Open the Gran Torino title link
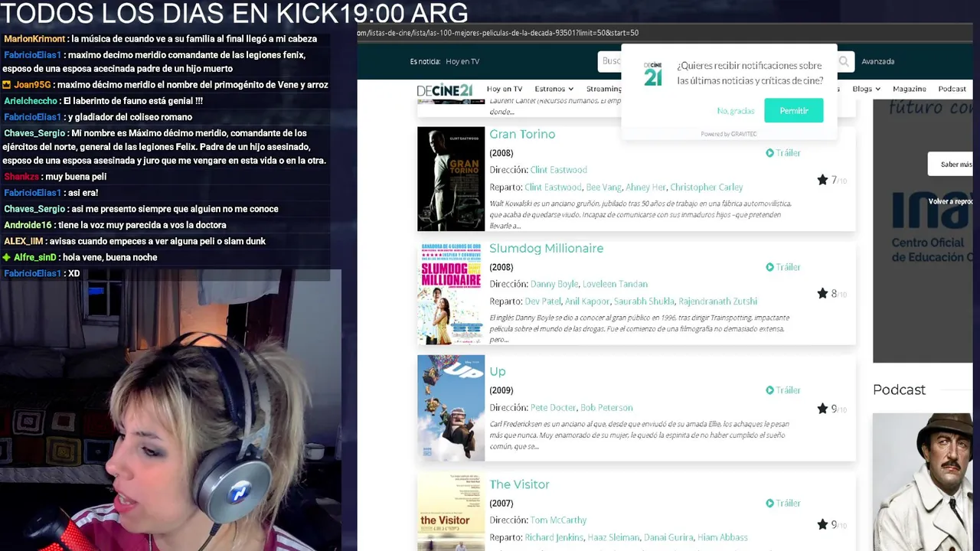 click(522, 134)
